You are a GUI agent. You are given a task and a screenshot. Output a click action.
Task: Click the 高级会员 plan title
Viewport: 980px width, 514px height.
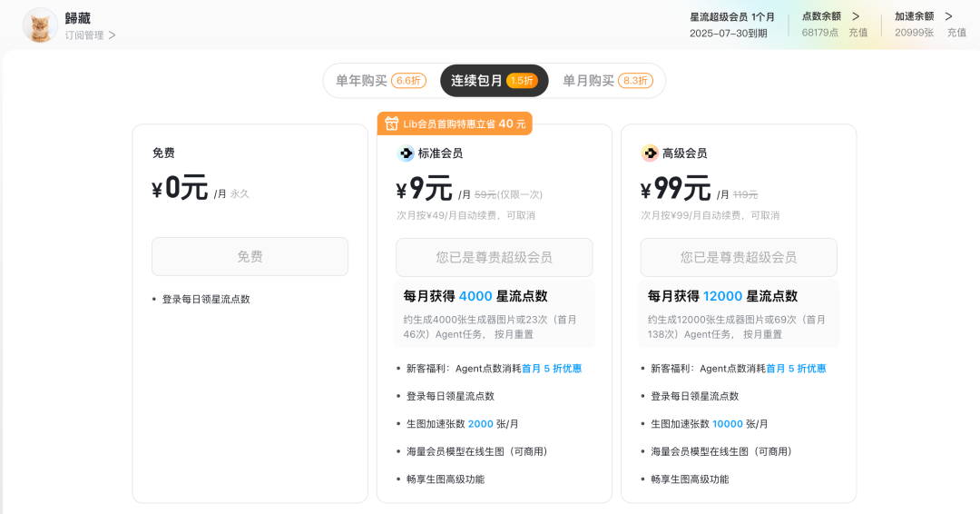684,153
